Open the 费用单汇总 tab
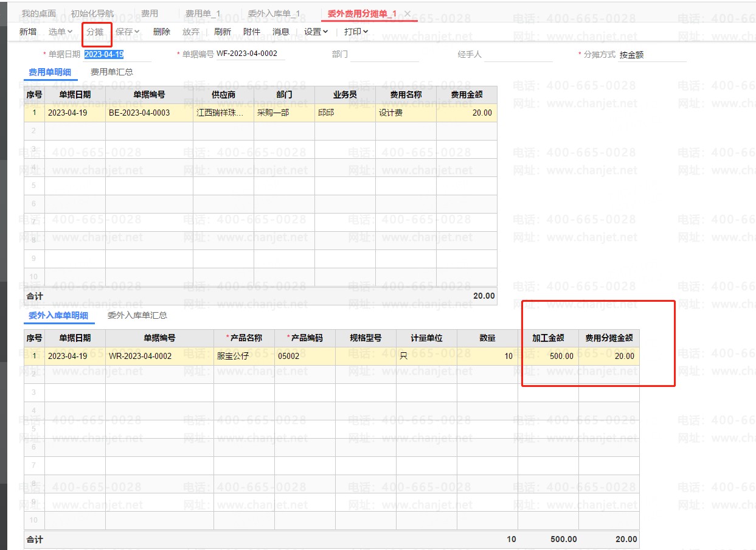The image size is (756, 550). (112, 72)
